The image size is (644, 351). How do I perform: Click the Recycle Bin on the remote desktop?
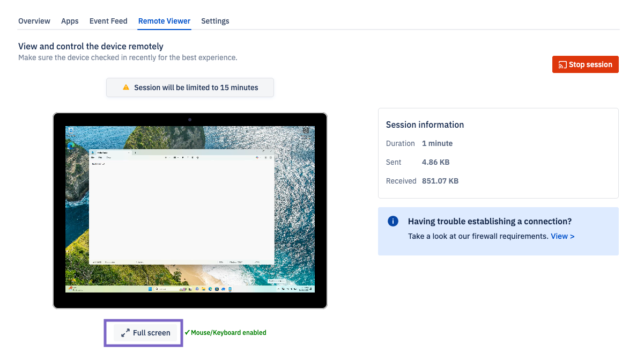pyautogui.click(x=71, y=130)
